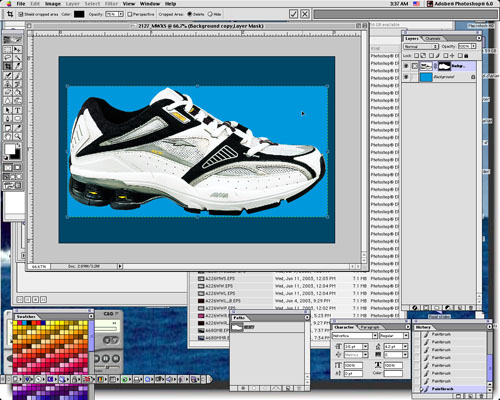Open the Layers panel Opacity slider arrow
The width and height of the screenshot is (500, 400).
click(x=473, y=46)
